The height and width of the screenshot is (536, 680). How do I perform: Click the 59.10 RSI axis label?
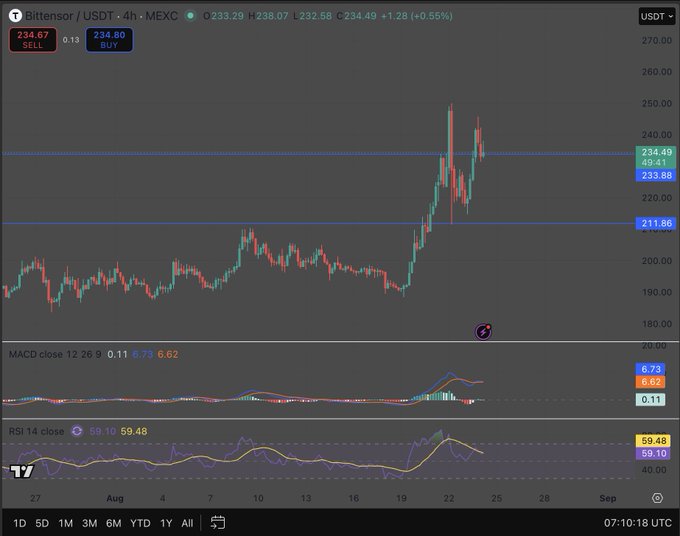(653, 453)
